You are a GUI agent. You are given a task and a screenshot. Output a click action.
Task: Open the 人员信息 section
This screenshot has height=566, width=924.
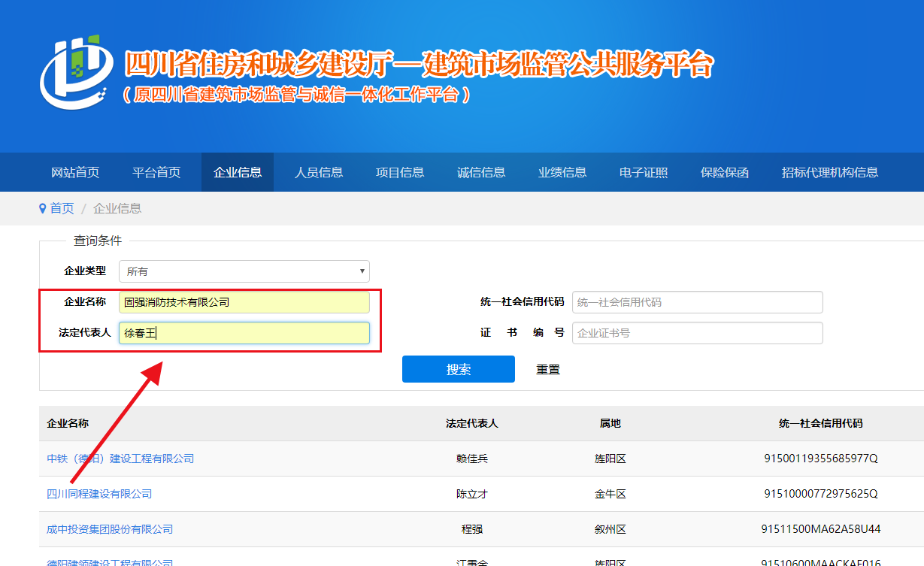(318, 171)
